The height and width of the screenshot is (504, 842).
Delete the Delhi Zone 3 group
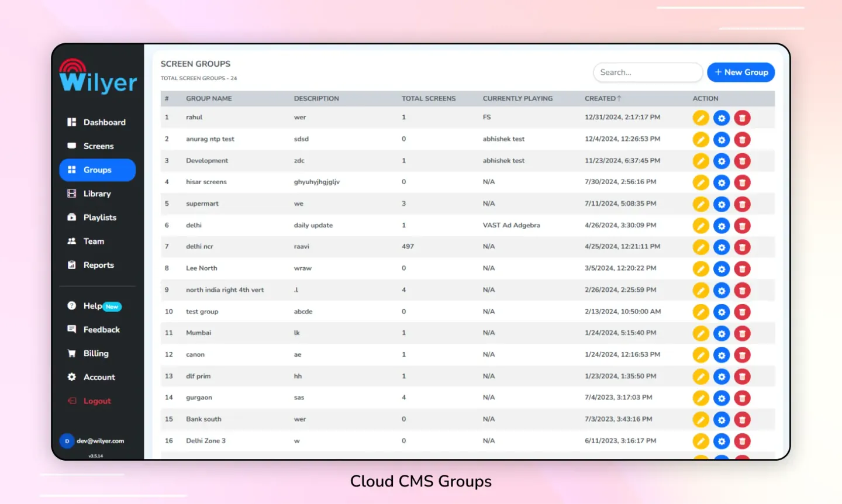(x=742, y=441)
